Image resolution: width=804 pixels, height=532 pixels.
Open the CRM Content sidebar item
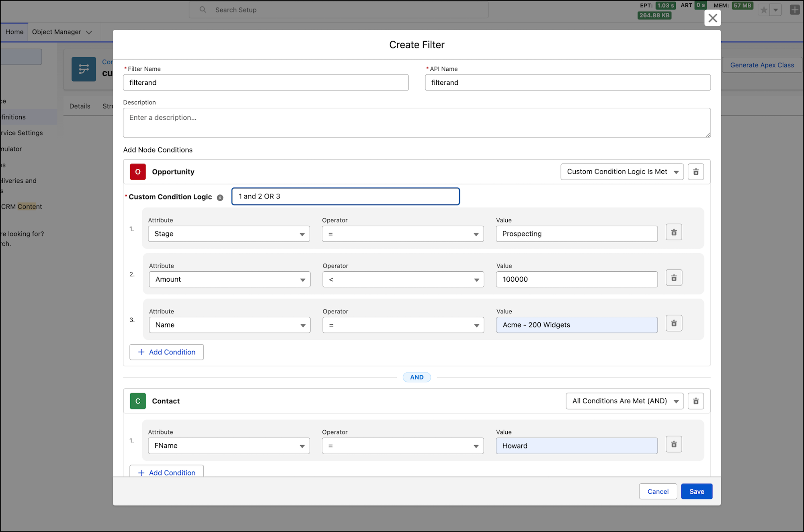[22, 207]
